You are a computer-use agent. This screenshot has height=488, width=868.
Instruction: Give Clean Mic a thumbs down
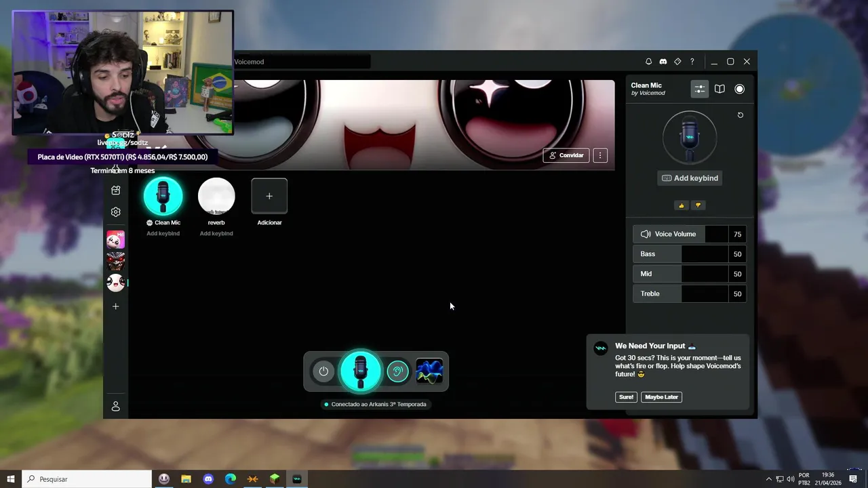[698, 205]
